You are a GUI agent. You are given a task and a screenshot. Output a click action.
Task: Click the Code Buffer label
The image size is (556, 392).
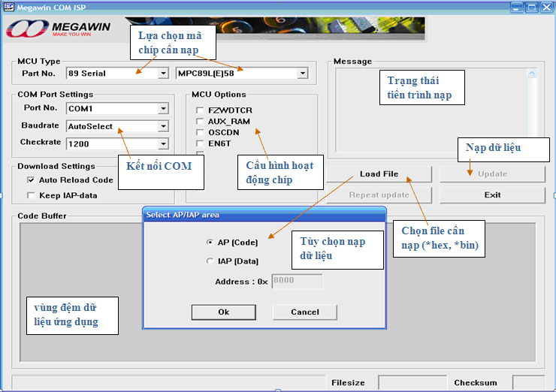(42, 216)
